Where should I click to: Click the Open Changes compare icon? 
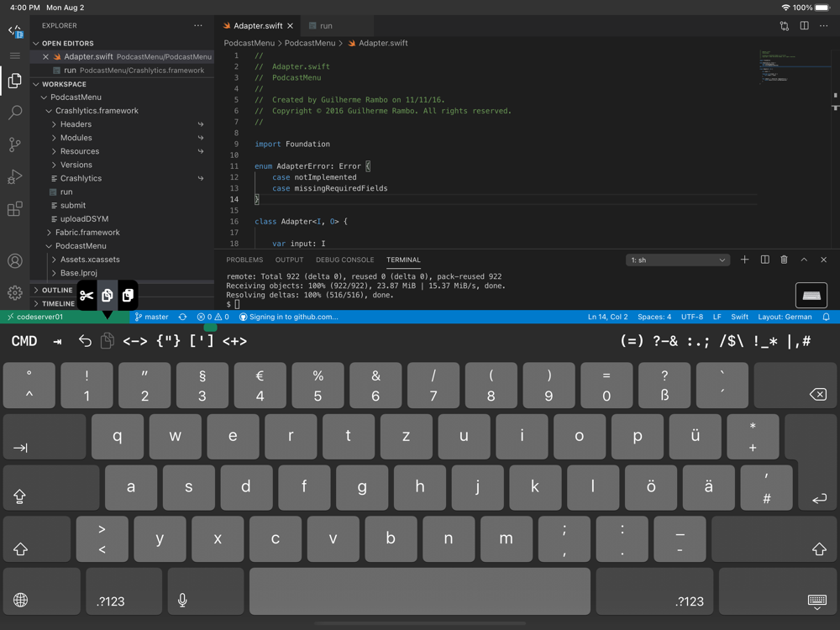(785, 26)
